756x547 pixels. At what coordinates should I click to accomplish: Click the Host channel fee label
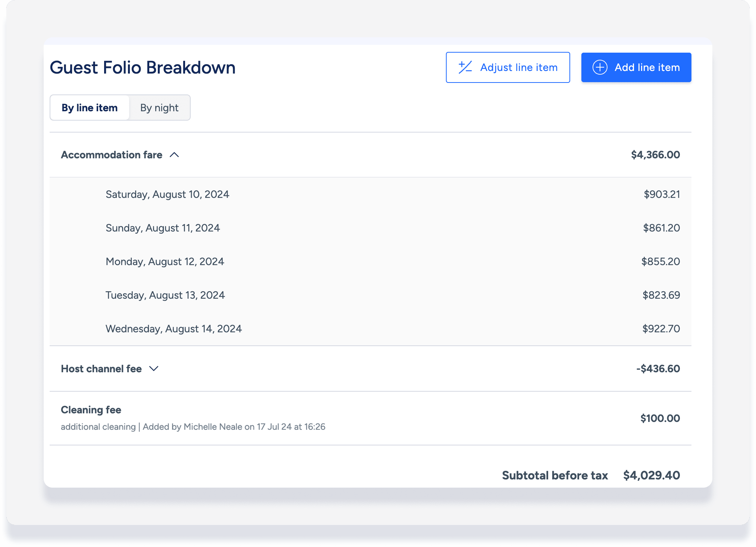pos(101,369)
